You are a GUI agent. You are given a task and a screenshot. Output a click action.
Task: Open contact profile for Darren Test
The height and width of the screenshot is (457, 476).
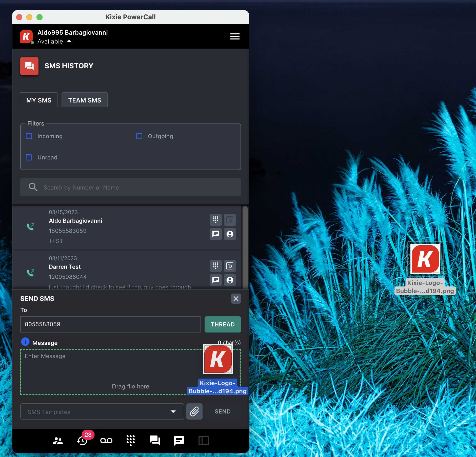(230, 280)
